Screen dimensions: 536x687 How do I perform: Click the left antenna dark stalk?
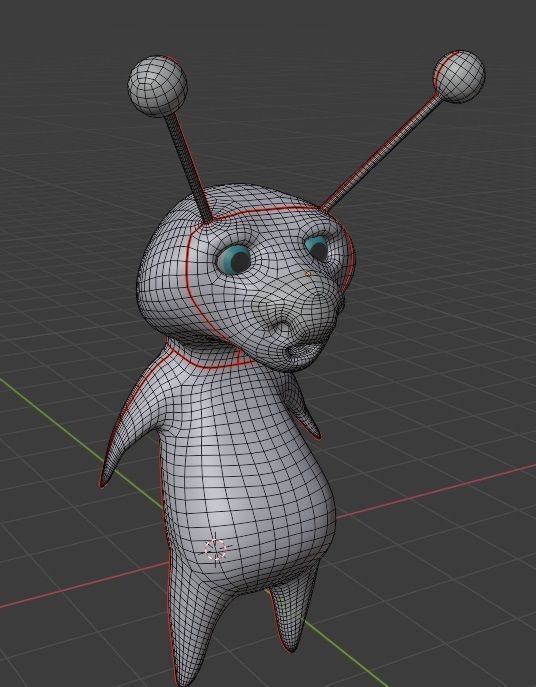point(188,169)
